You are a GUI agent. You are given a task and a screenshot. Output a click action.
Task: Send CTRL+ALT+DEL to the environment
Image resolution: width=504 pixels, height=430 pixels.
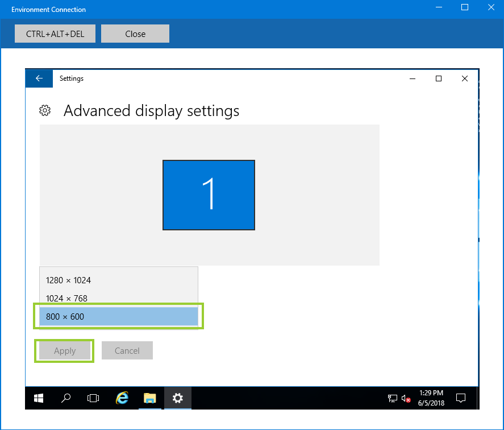tap(55, 34)
